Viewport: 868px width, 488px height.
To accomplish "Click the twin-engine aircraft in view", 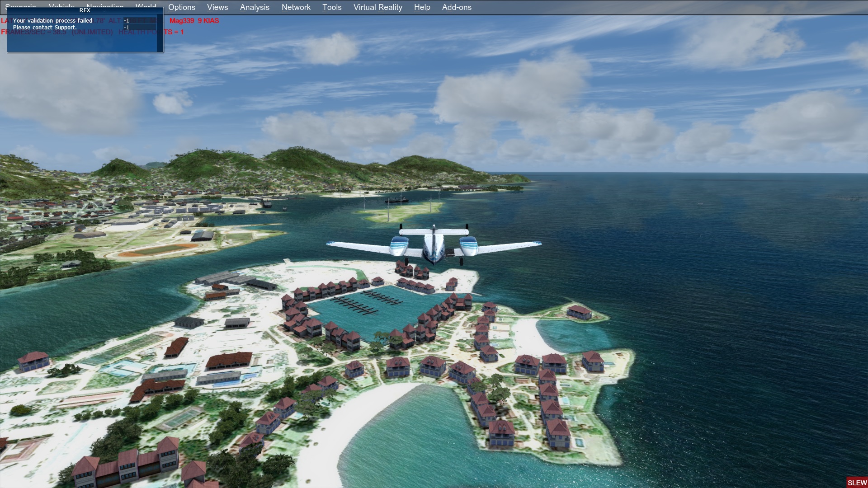I will pyautogui.click(x=434, y=246).
